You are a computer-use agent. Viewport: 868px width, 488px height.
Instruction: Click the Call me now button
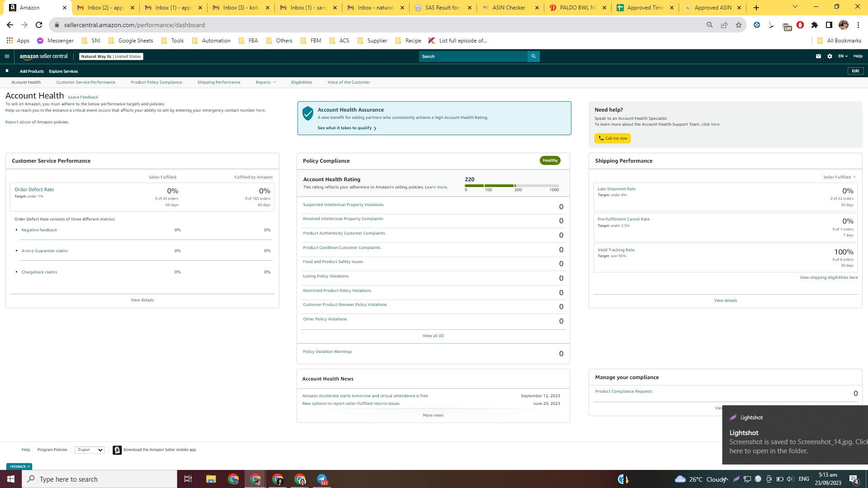tap(613, 138)
